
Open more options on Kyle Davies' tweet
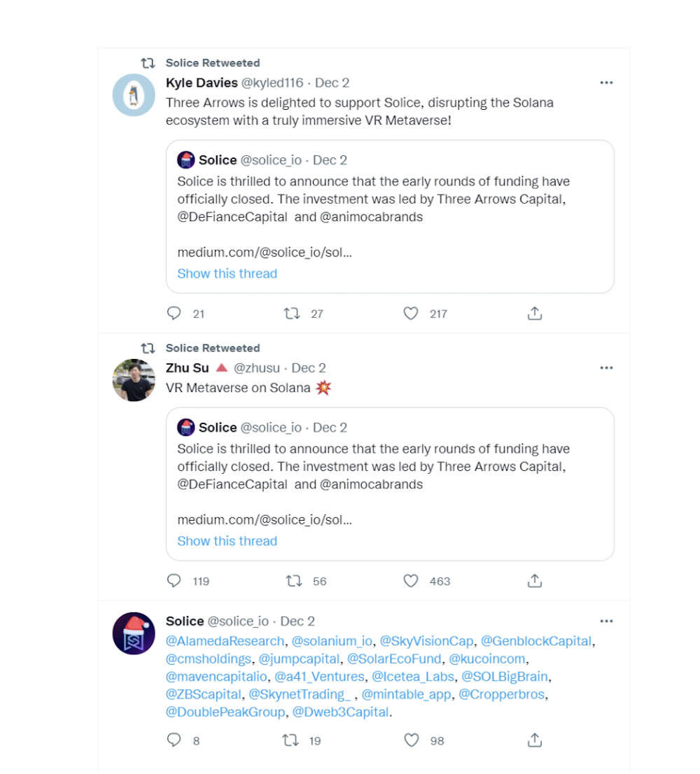[606, 83]
